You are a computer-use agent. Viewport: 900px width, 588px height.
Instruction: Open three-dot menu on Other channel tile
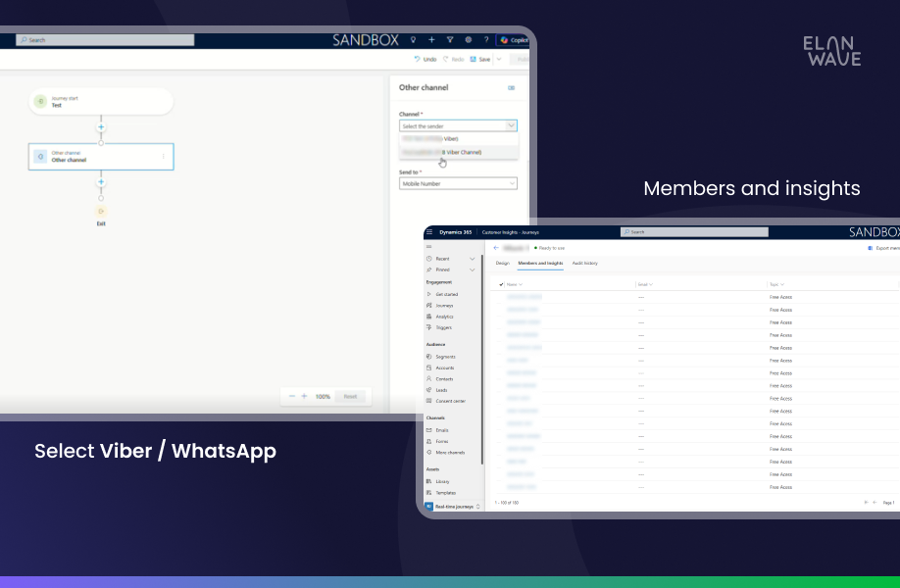point(164,157)
